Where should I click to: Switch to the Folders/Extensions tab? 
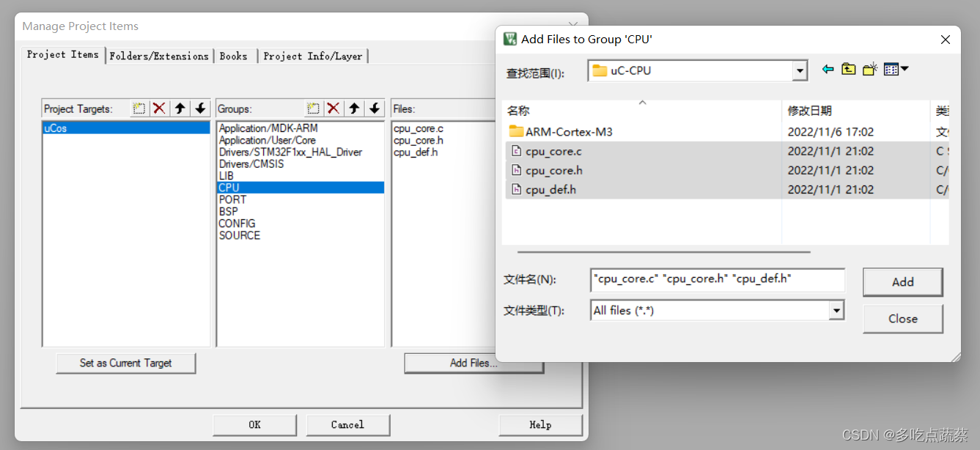[158, 55]
